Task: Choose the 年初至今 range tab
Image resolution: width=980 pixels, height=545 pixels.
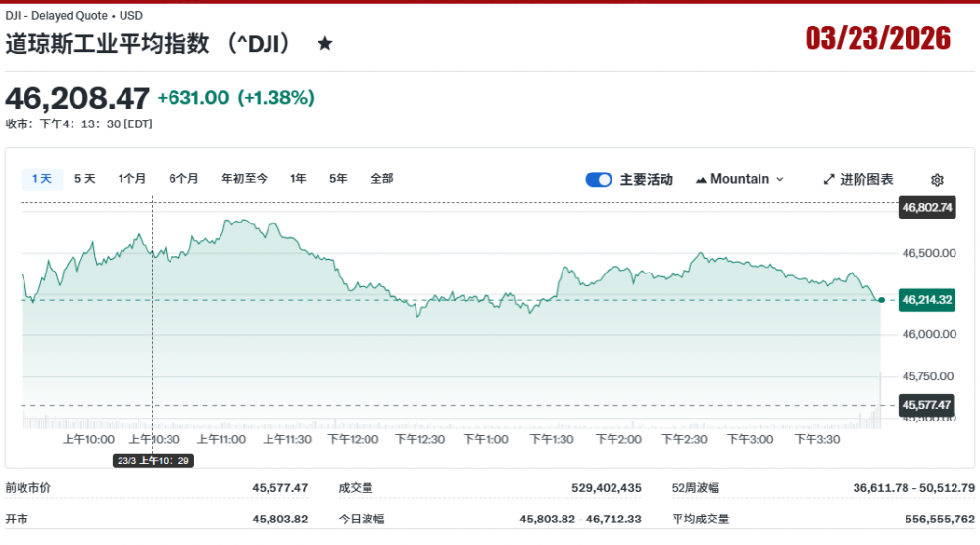Action: pyautogui.click(x=244, y=179)
